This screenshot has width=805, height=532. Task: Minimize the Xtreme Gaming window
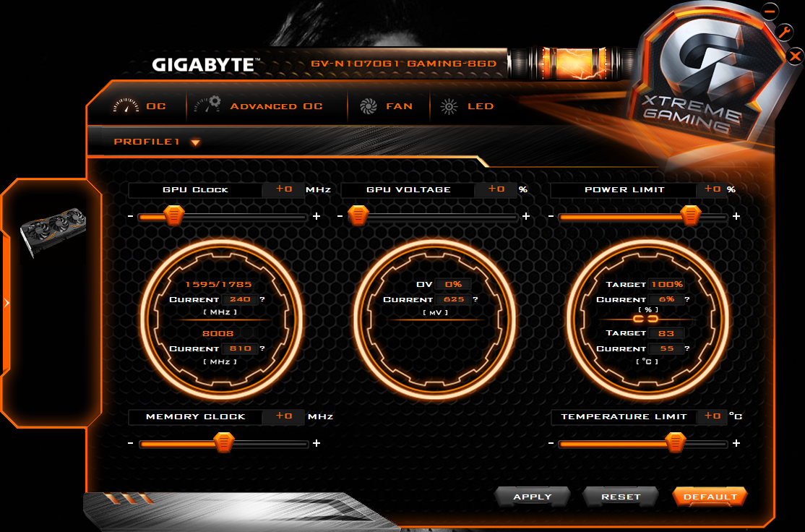[x=770, y=10]
